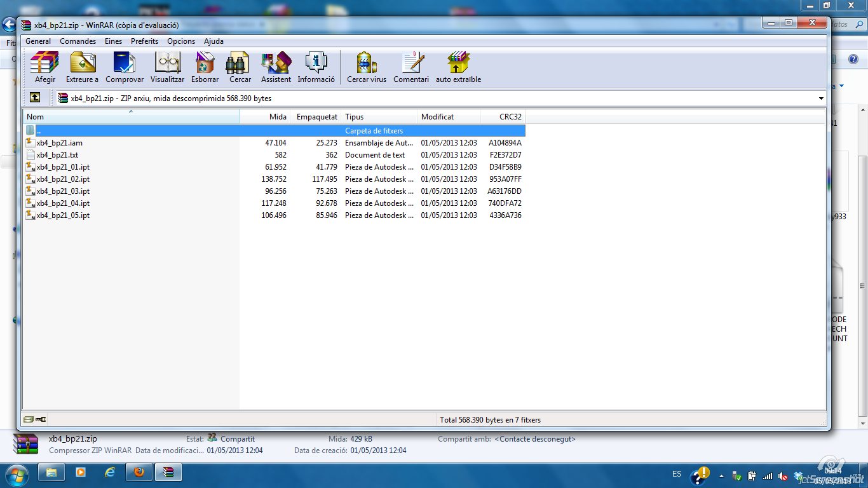
Task: Sort by the Nom column header
Action: pyautogui.click(x=131, y=117)
